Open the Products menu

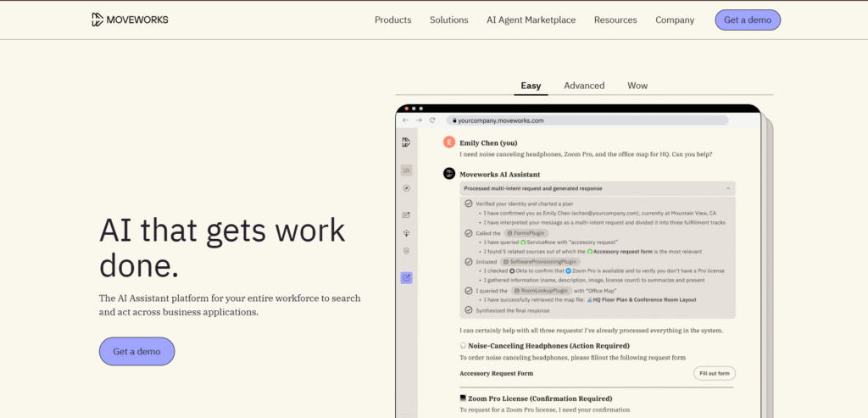click(393, 20)
